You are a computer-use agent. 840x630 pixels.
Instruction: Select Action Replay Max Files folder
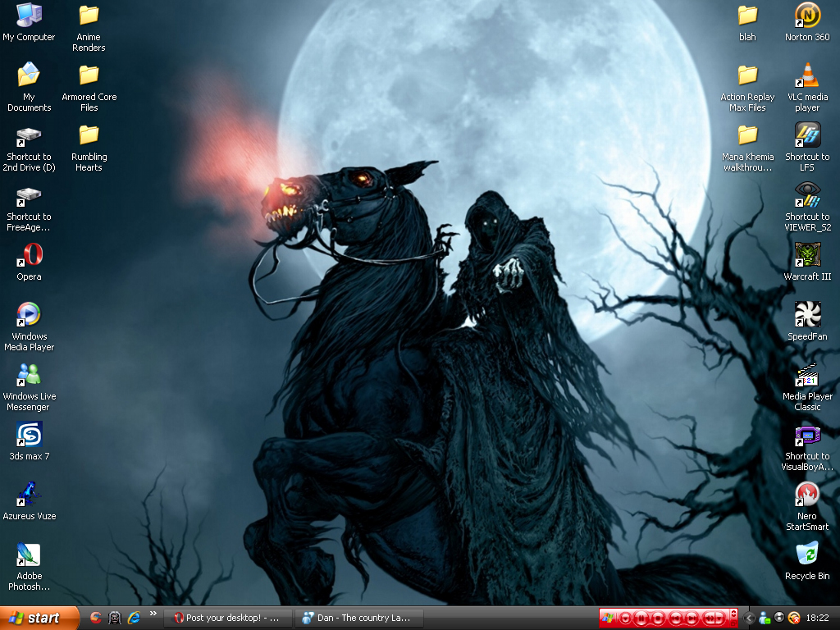[x=747, y=88]
